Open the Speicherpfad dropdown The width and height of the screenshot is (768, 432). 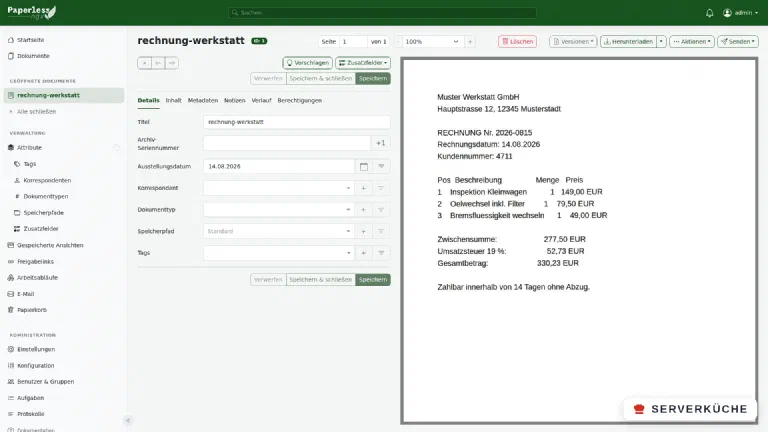tap(278, 231)
